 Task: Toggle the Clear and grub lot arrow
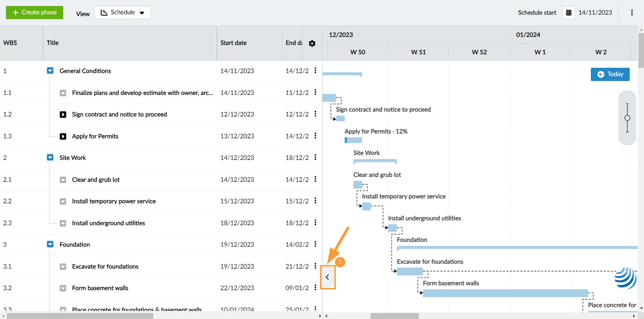(x=63, y=180)
